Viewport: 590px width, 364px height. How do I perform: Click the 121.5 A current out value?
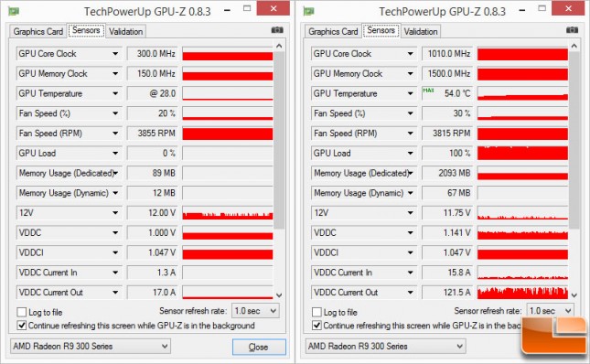tap(448, 292)
